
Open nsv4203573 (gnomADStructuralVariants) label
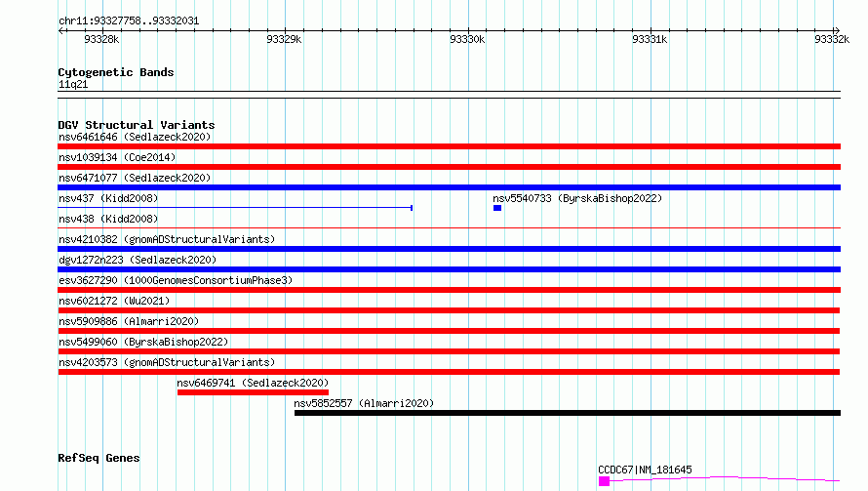pyautogui.click(x=167, y=362)
